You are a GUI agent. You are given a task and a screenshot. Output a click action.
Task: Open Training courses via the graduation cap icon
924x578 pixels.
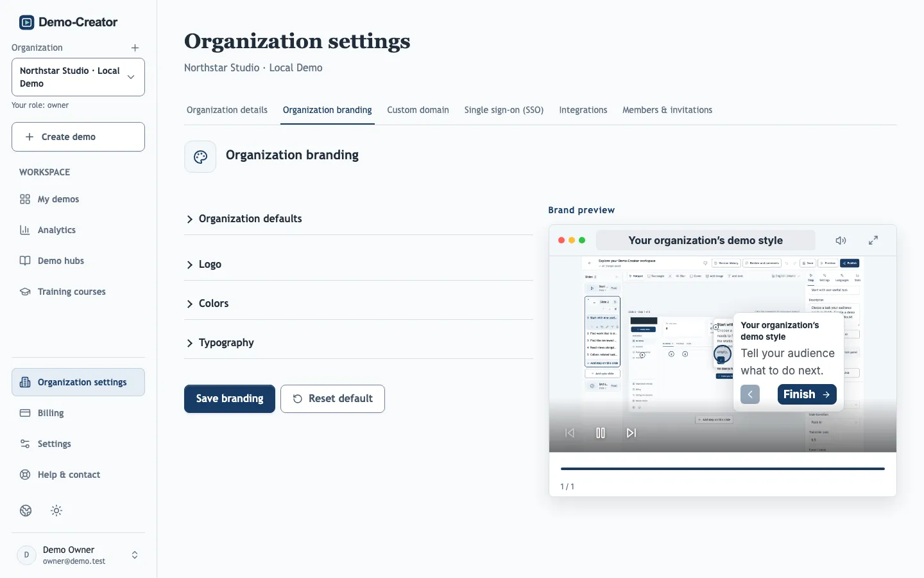pyautogui.click(x=25, y=292)
